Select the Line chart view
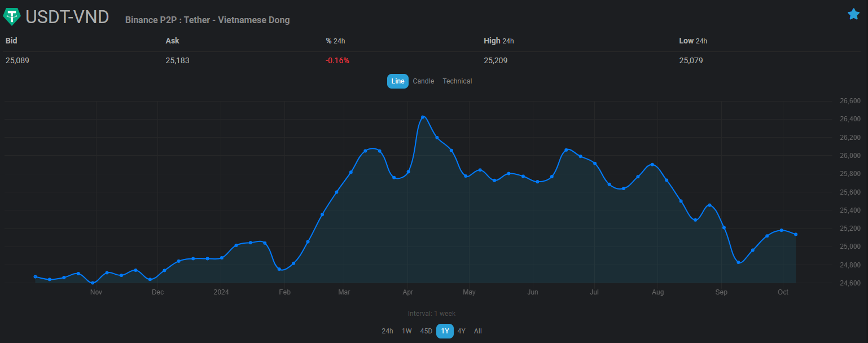This screenshot has height=343, width=868. (x=398, y=81)
